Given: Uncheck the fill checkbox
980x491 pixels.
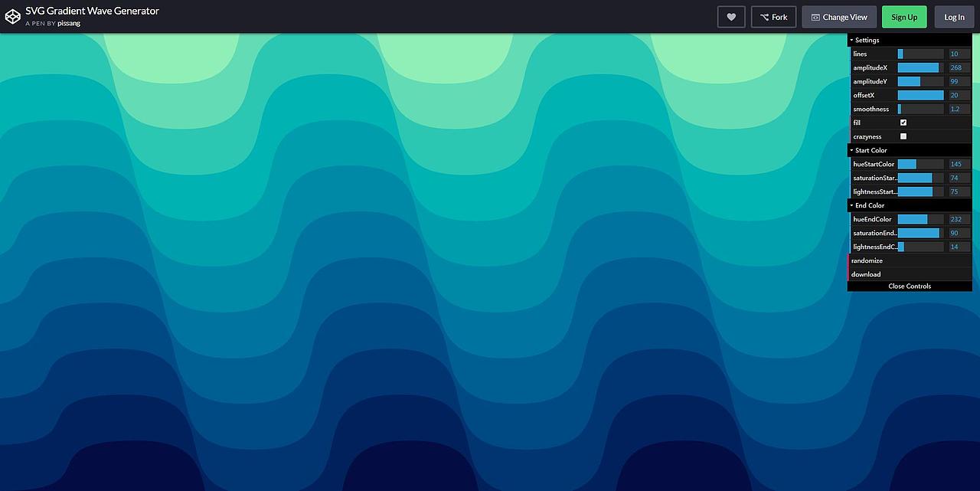Looking at the screenshot, I should (x=903, y=122).
